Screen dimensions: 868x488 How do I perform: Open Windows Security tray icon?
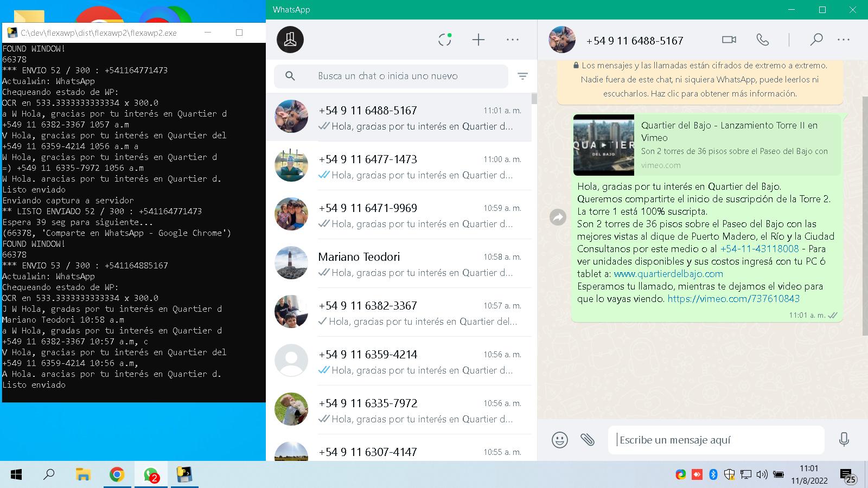point(730,475)
